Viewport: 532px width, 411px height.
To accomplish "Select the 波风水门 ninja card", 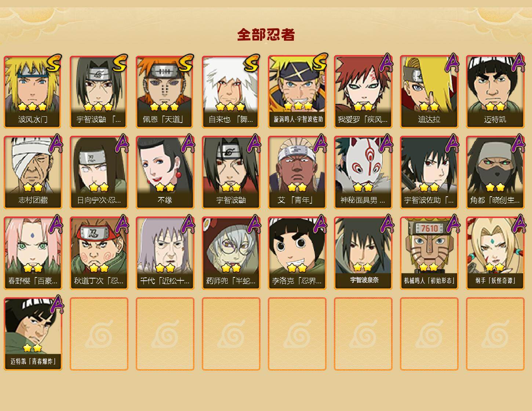I will coord(33,92).
